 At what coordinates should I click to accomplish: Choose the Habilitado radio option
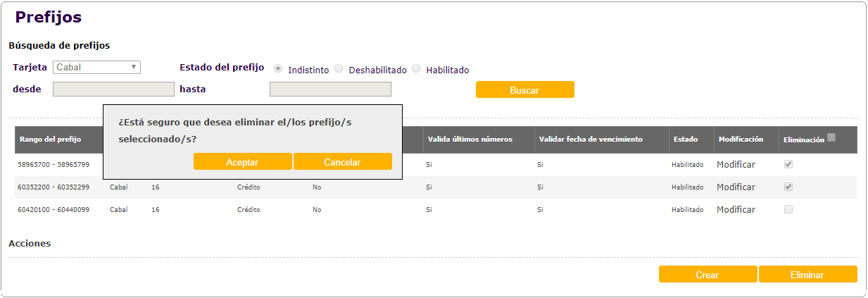coord(416,69)
